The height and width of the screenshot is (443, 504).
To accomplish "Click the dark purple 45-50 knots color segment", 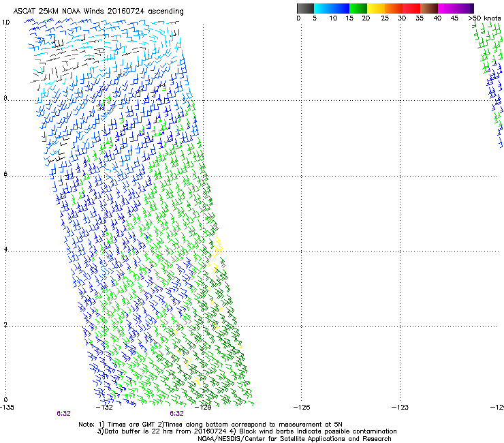I will [x=464, y=8].
